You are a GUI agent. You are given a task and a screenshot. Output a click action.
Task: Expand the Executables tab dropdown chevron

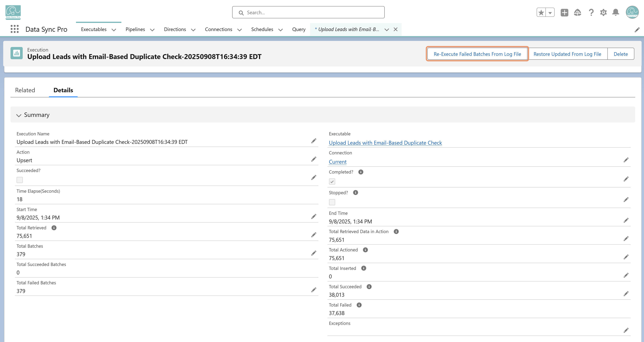click(114, 30)
